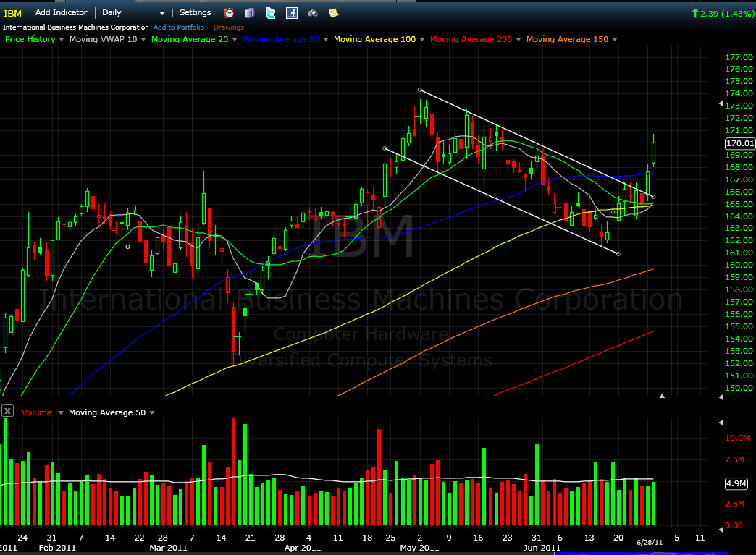The width and height of the screenshot is (756, 555).
Task: Expand the volume panel's Moving Average 50 arrow
Action: pos(152,413)
